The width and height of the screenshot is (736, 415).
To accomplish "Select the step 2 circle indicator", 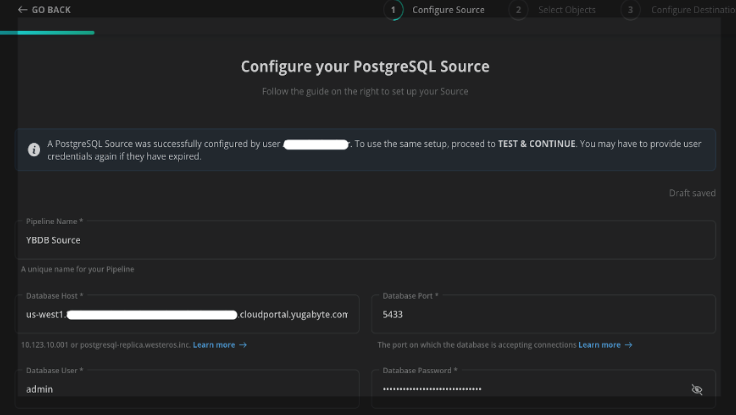I will point(518,10).
